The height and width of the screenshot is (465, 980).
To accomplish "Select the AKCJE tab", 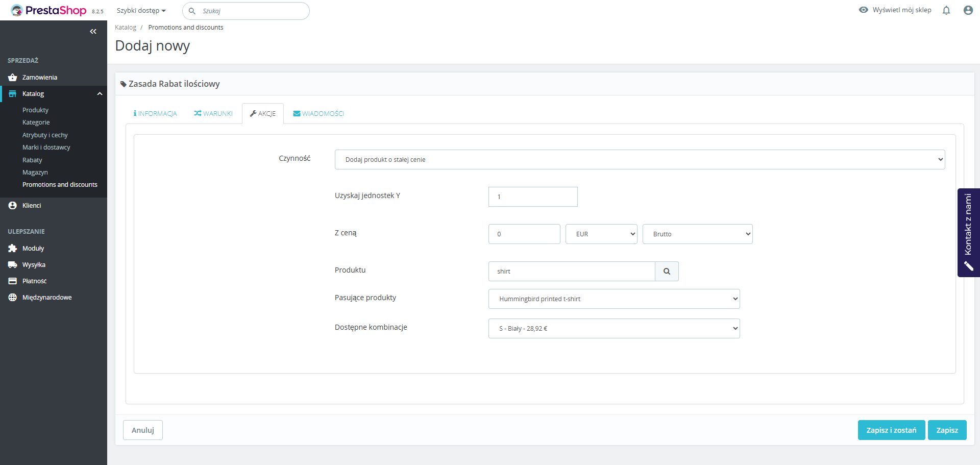I will 263,114.
